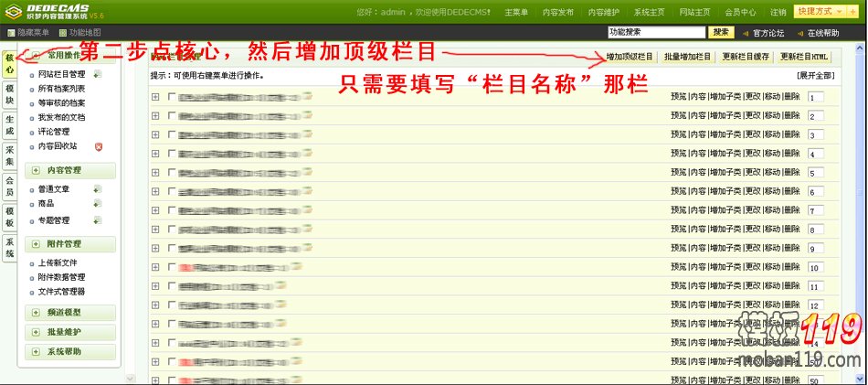Click the sort order field showing 5
The height and width of the screenshot is (385, 868).
[x=816, y=174]
